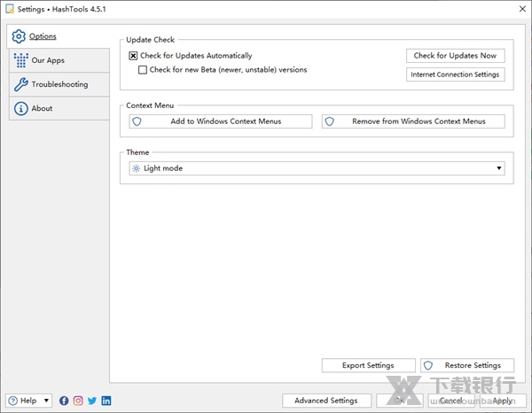Click Add to Windows Context Menus

[219, 121]
